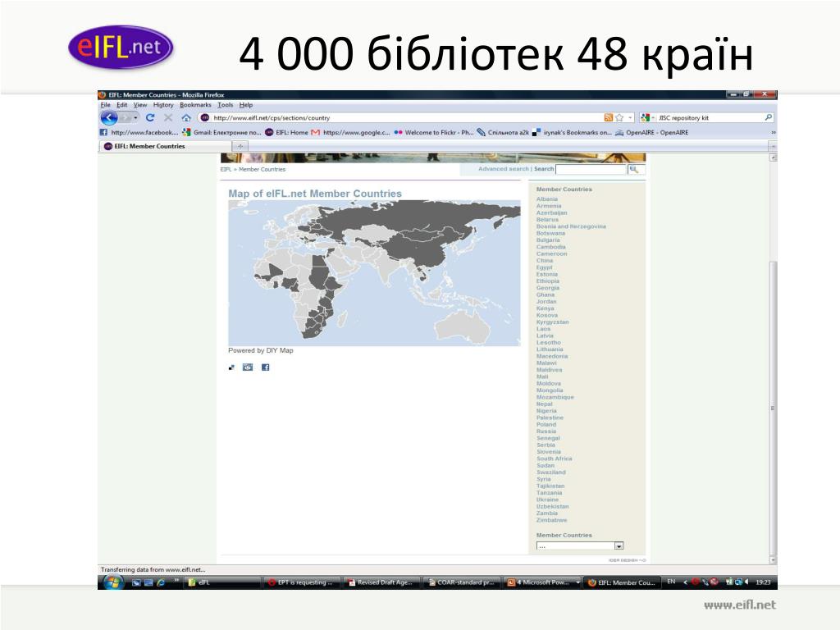
Task: Switch to Revised Draft Age... taskbar button
Action: click(x=381, y=582)
